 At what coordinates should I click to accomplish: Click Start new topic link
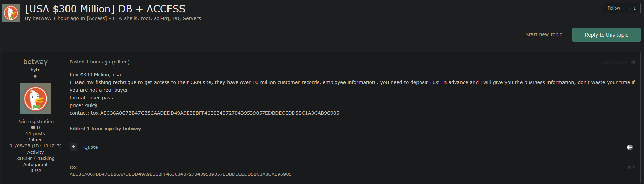click(544, 34)
